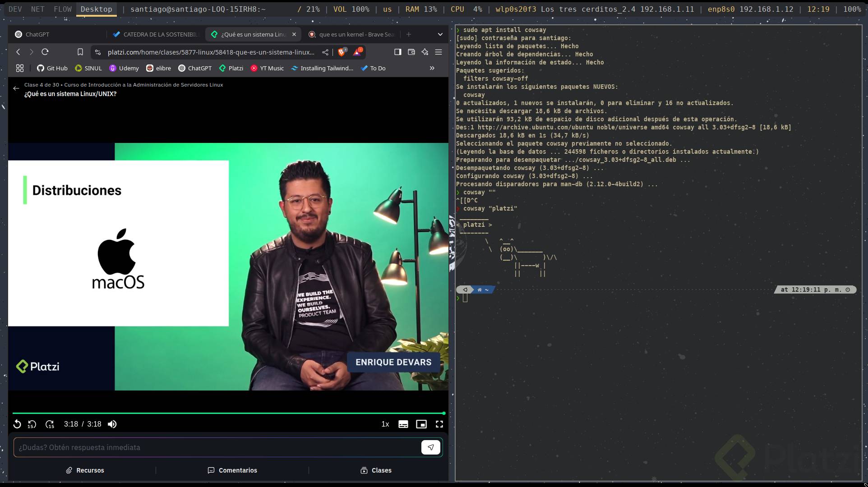868x487 pixels.
Task: Rewind the video 15 seconds
Action: point(32,424)
